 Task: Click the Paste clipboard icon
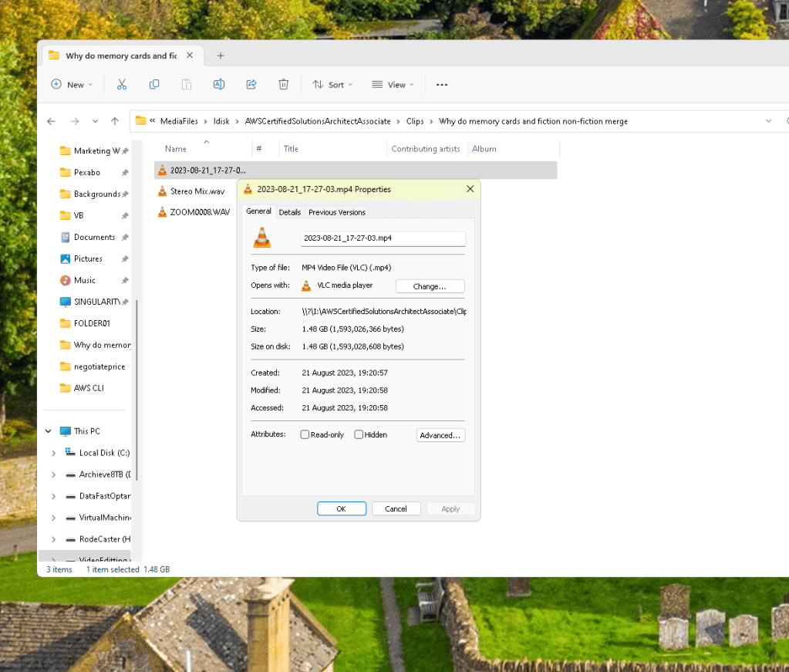coord(186,85)
